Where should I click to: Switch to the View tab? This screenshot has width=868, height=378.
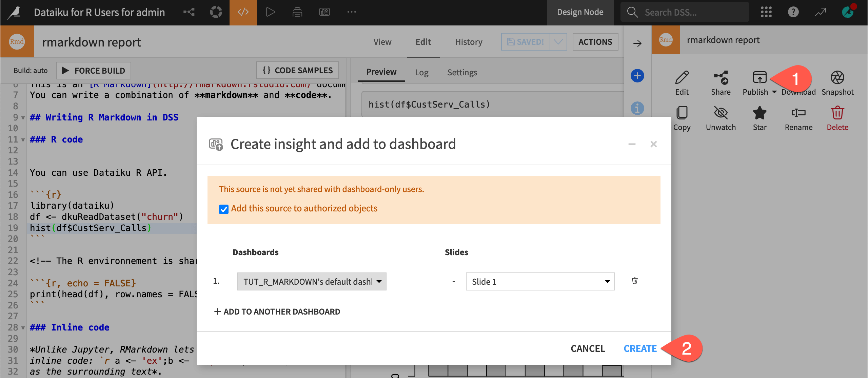pyautogui.click(x=382, y=42)
